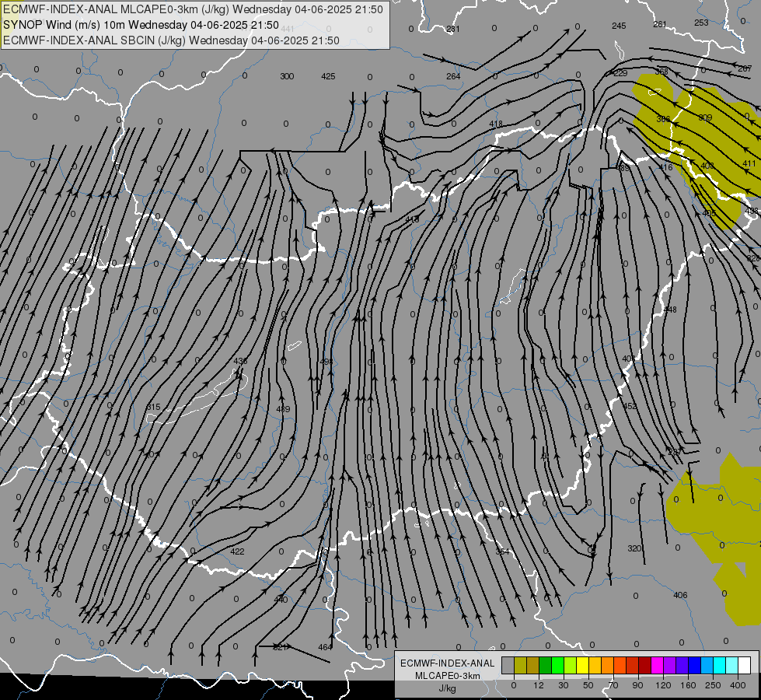Click map value 300 near top
The height and width of the screenshot is (700, 761).
(287, 76)
